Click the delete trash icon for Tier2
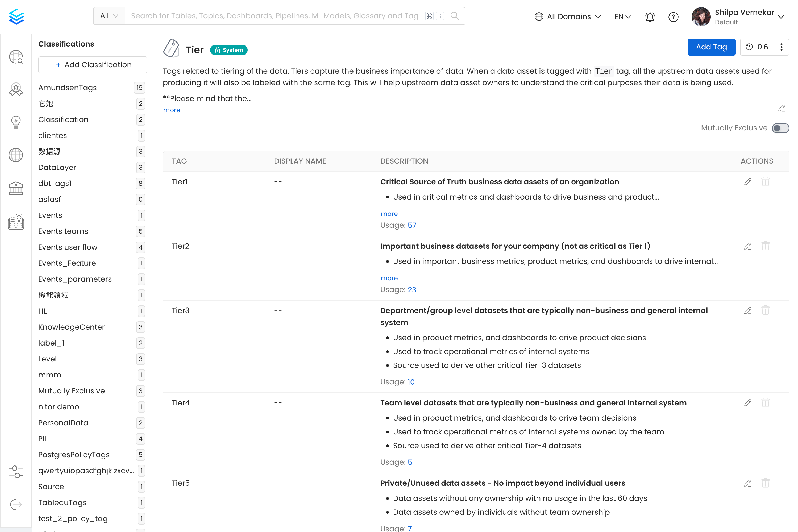 click(x=766, y=246)
